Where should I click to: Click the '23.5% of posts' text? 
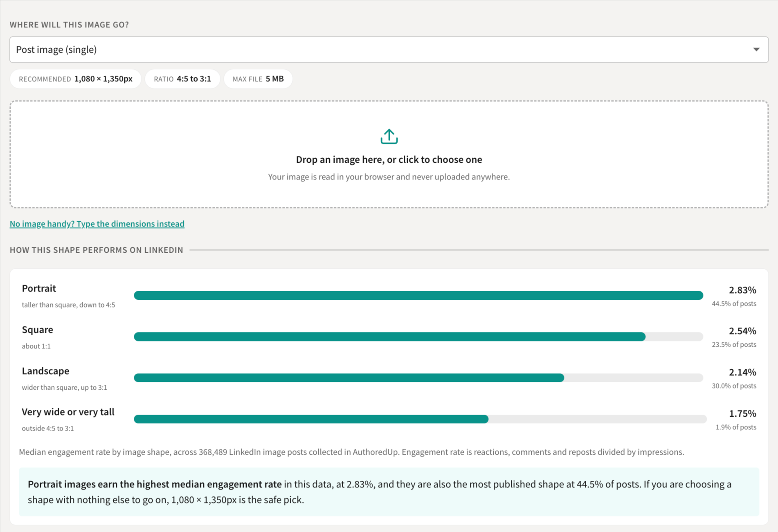(x=734, y=344)
